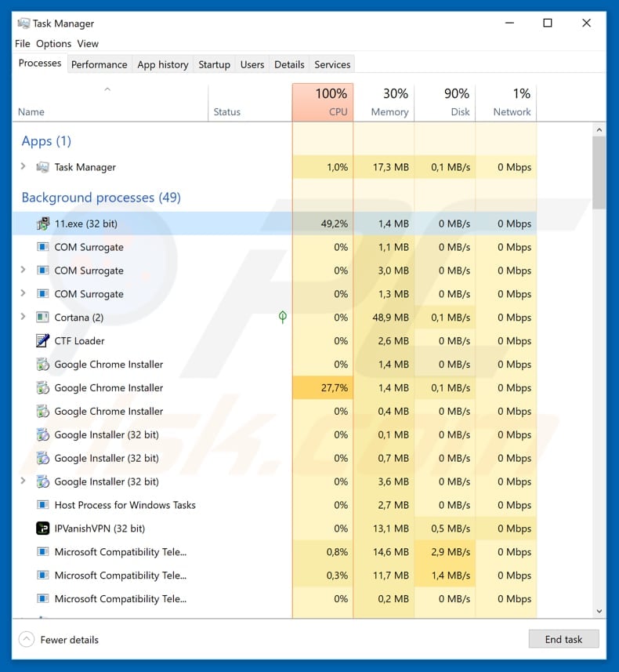
Task: Sort by the 30% Memory column
Action: click(x=384, y=103)
